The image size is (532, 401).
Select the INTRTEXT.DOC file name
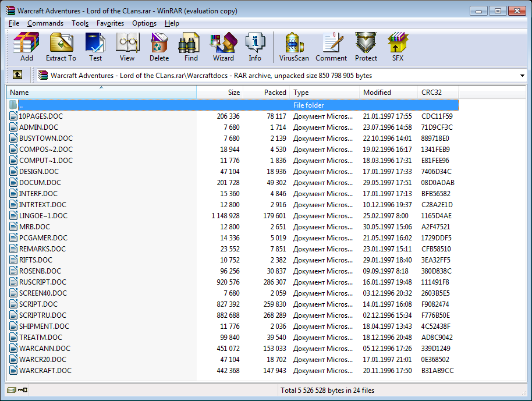point(42,204)
